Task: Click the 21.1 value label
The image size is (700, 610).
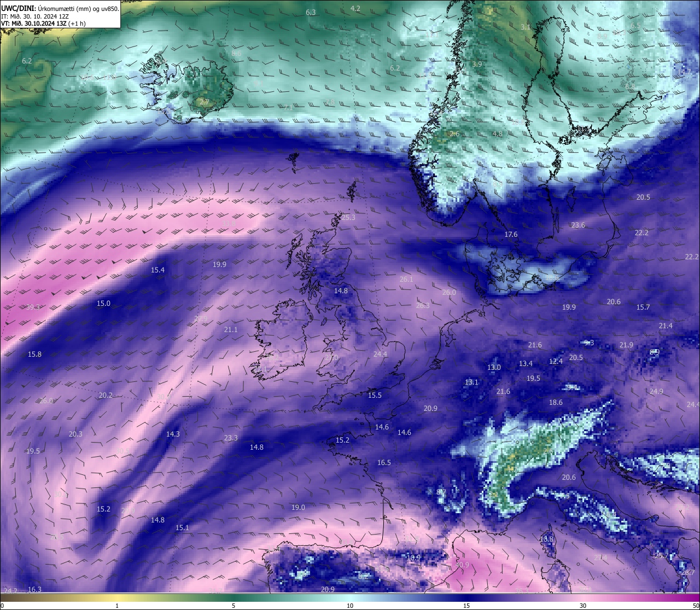Action: tap(231, 329)
